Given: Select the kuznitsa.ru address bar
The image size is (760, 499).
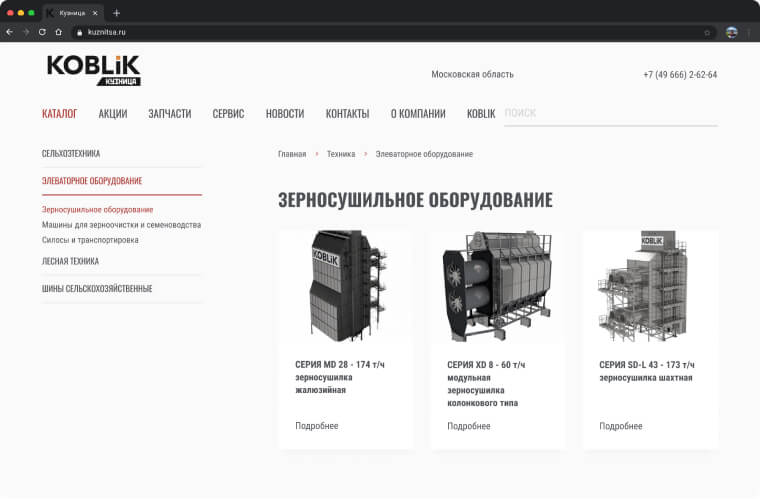Looking at the screenshot, I should click(393, 32).
